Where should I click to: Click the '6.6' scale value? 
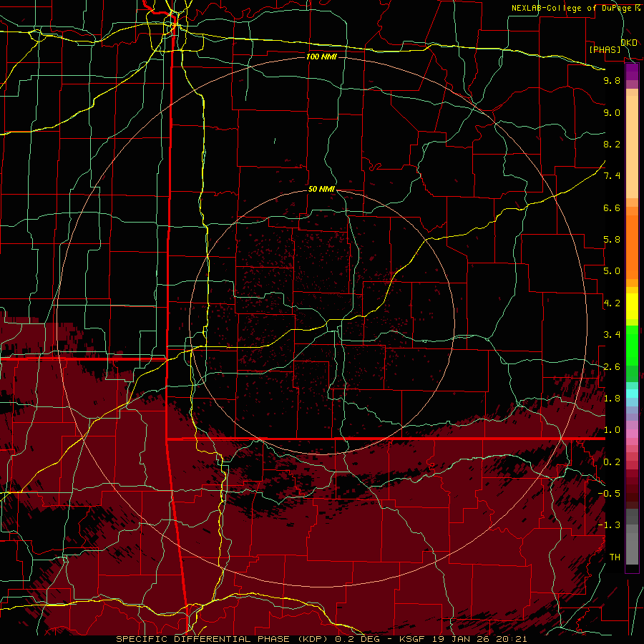[612, 208]
